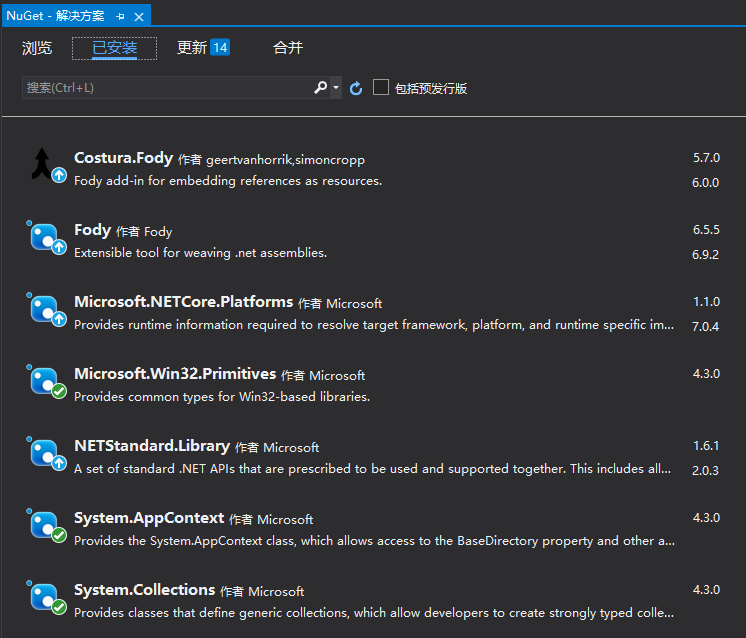Click System.AppContext version 4.3.0
Viewport: 746px width, 638px height.
click(706, 518)
